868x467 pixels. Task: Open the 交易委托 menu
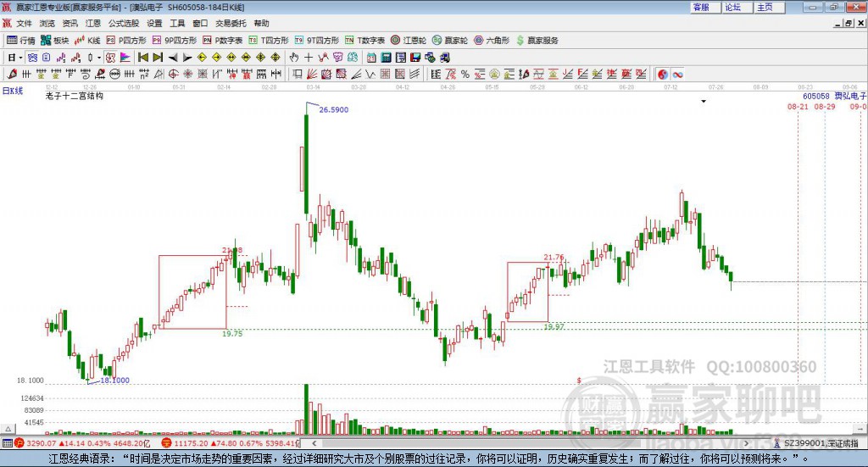231,23
